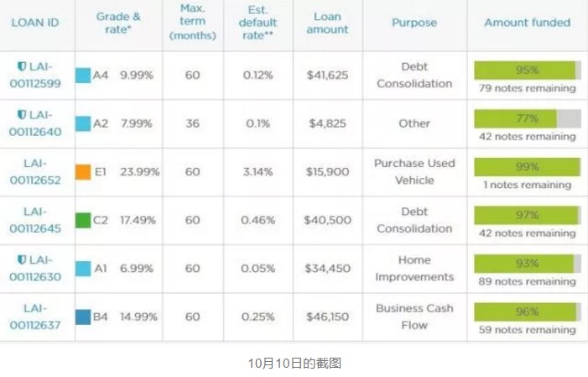Image resolution: width=588 pixels, height=377 pixels.
Task: Open loan LAI-00112645 link
Action: click(35, 220)
